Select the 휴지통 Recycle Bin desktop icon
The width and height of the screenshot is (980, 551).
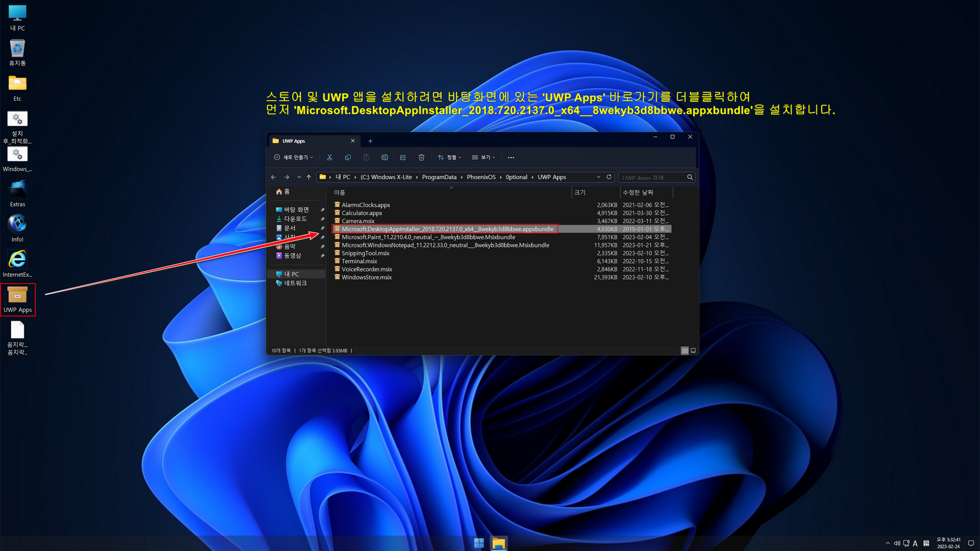click(17, 53)
